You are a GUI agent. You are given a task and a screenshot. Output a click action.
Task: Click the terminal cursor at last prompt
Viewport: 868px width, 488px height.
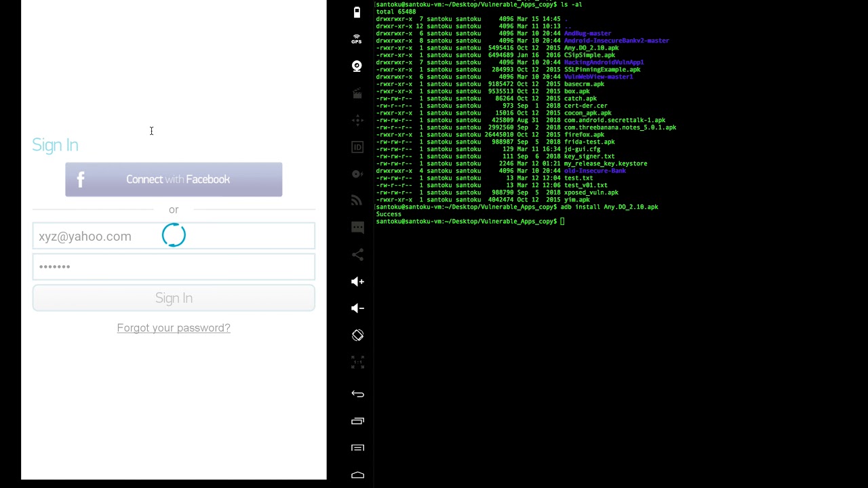point(562,222)
